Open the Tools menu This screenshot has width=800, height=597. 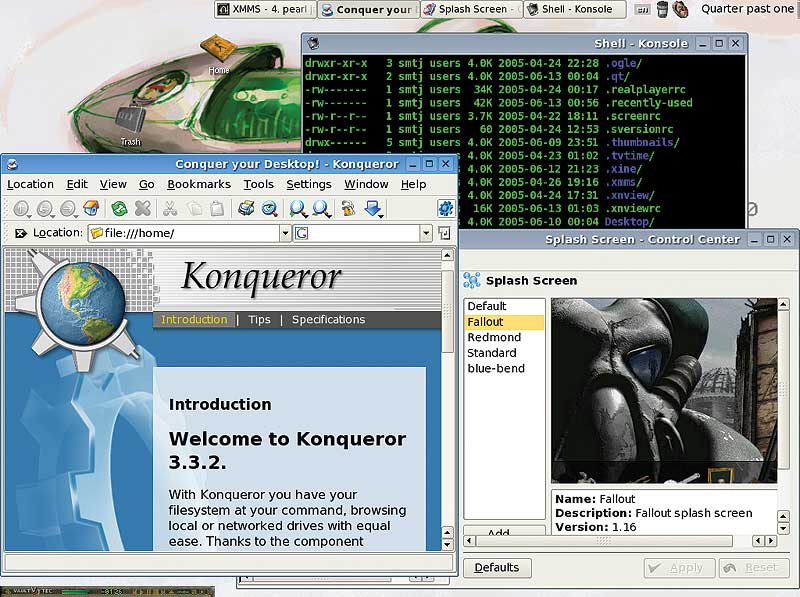click(258, 184)
